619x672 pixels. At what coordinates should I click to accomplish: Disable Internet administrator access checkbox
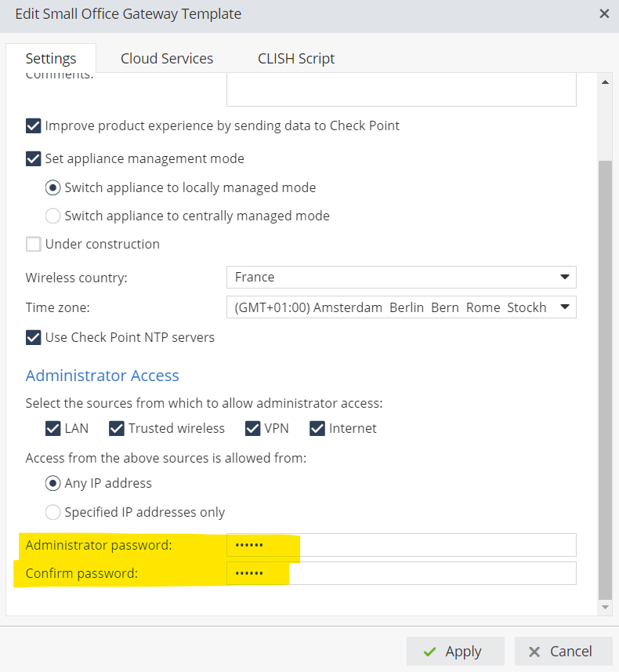coord(317,428)
